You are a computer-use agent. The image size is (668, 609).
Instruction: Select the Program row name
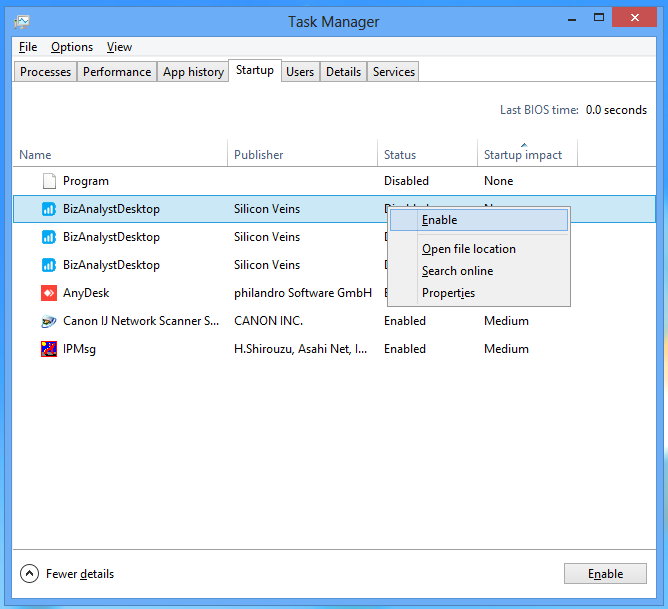[86, 181]
